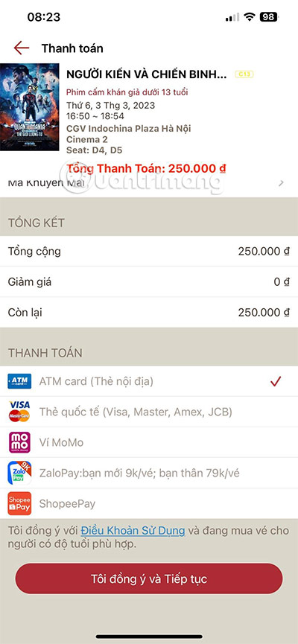Select Ví MoMo payment method
The height and width of the screenshot is (644, 298).
pyautogui.click(x=149, y=442)
